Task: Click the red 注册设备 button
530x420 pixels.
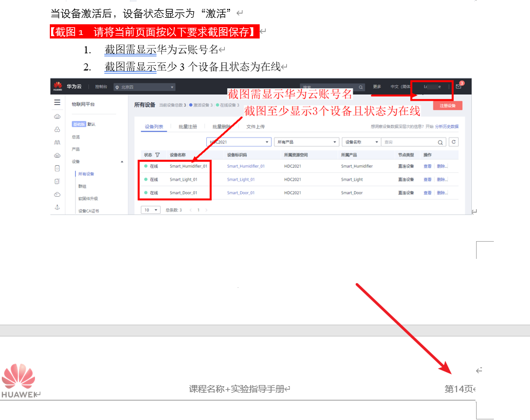Action: 448,105
